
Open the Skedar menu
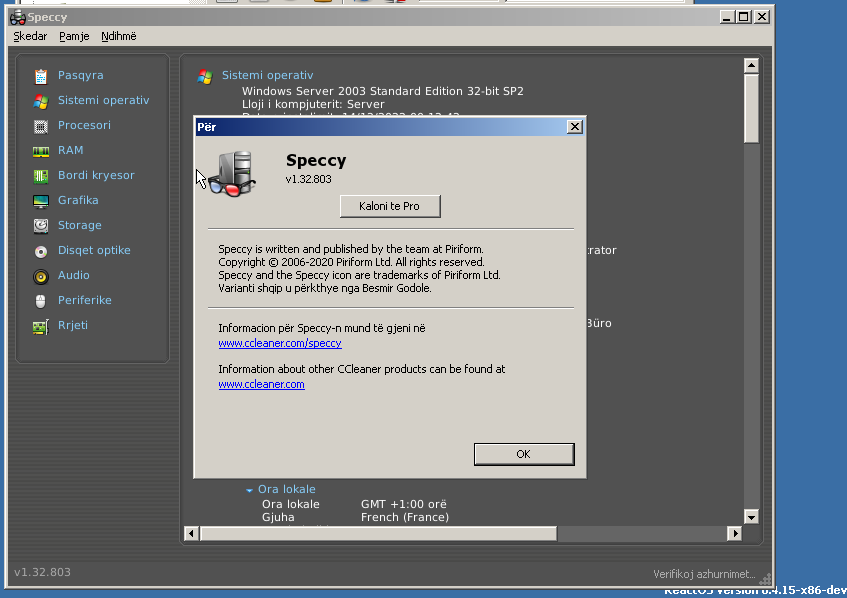coord(30,36)
